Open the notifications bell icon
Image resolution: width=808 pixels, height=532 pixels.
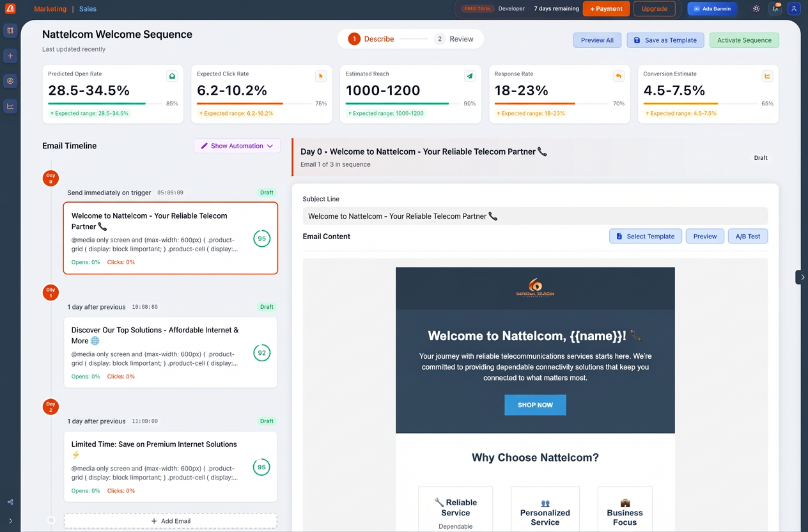[x=775, y=9]
